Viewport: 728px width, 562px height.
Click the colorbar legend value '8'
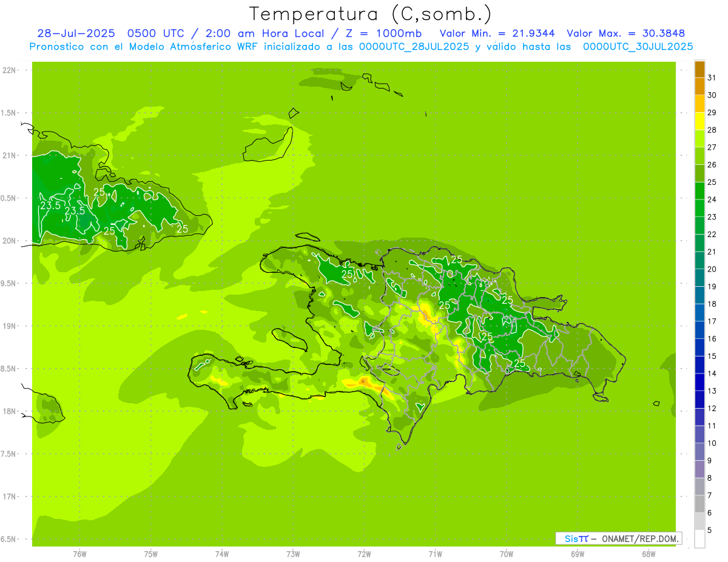(x=710, y=478)
